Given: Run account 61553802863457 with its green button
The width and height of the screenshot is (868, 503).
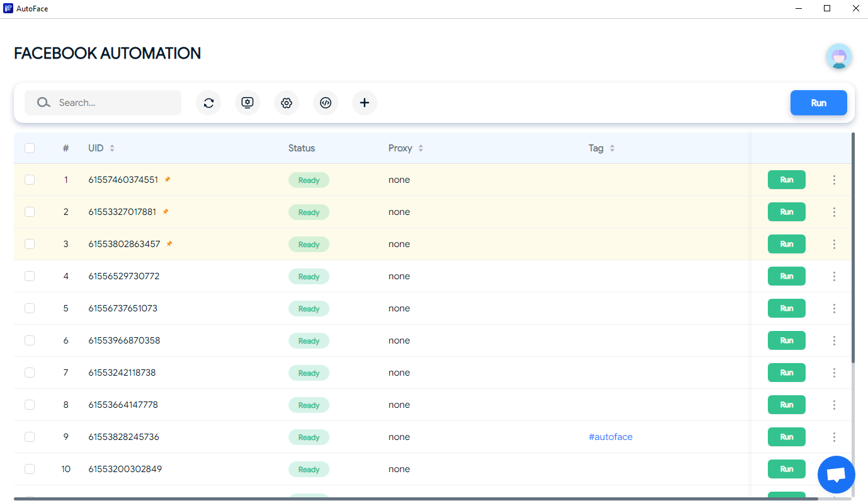Looking at the screenshot, I should point(787,244).
